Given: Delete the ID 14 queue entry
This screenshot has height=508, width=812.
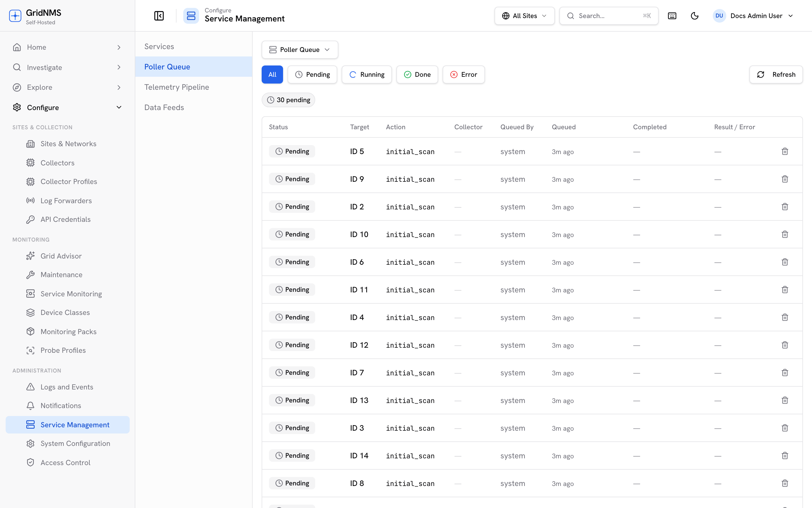Looking at the screenshot, I should tap(785, 456).
